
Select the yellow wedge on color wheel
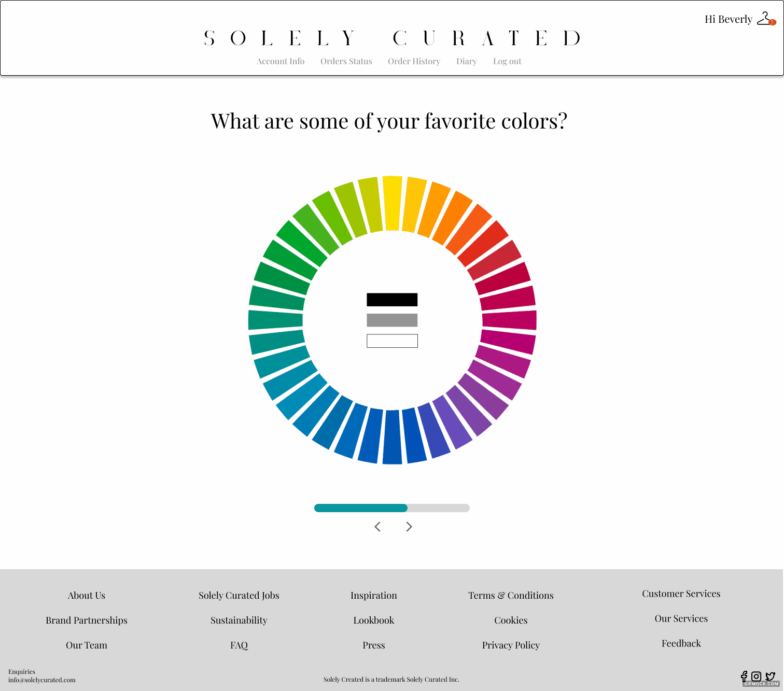click(393, 203)
